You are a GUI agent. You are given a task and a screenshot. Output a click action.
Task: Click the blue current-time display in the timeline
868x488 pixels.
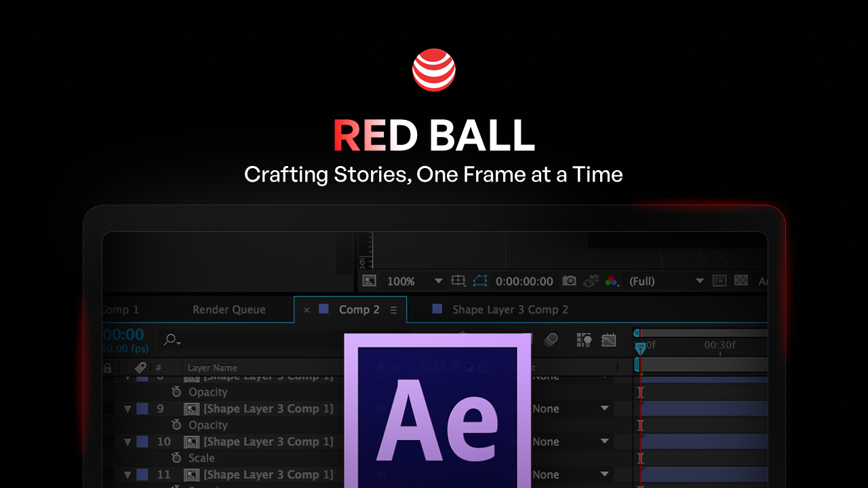coord(123,334)
